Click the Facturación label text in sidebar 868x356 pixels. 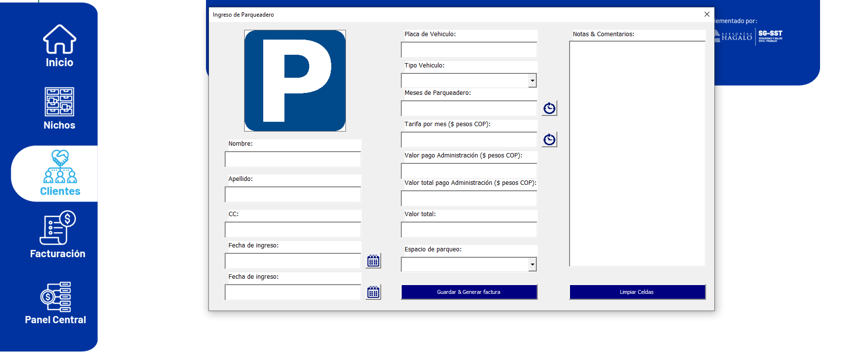[58, 254]
